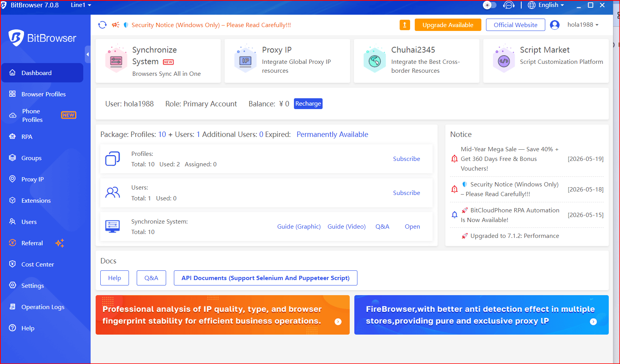Open BitCloudPhone RPA Automation notice
The image size is (620, 364).
(x=510, y=215)
